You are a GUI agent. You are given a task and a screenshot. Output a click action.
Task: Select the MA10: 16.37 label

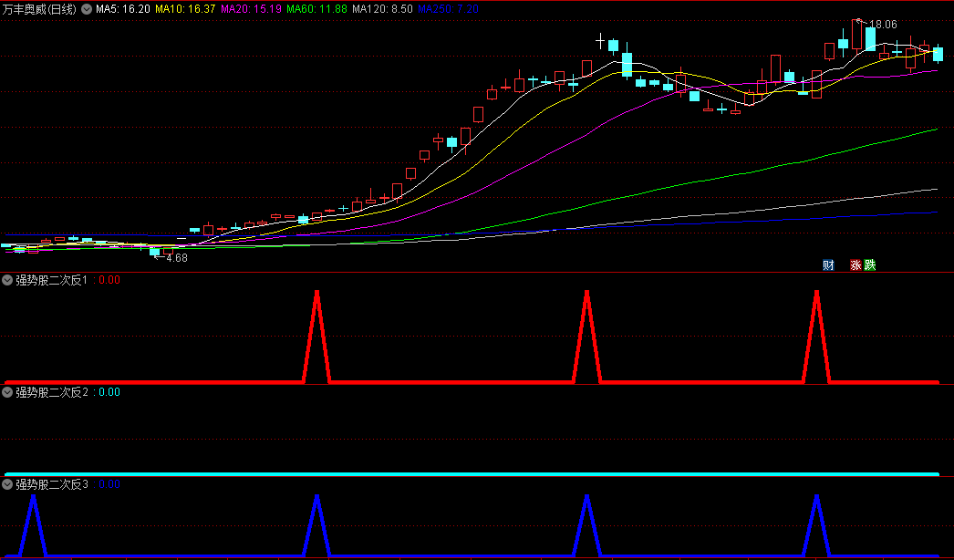click(185, 9)
